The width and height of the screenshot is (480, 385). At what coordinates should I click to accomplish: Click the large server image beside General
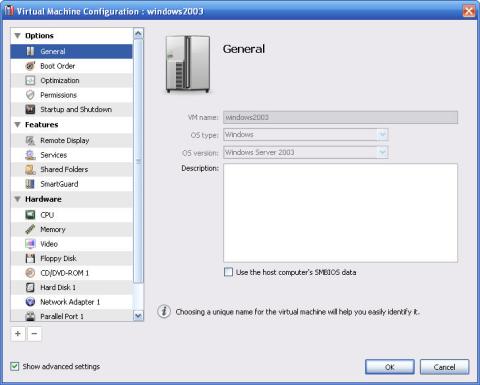pos(188,64)
